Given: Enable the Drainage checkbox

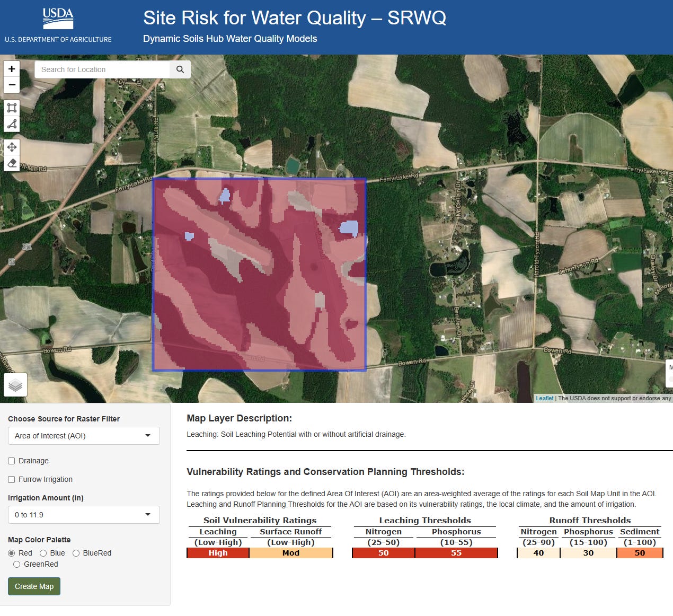Looking at the screenshot, I should point(12,461).
